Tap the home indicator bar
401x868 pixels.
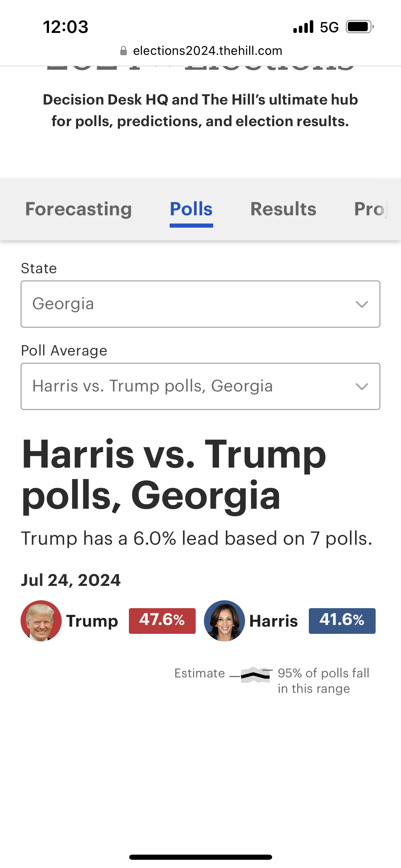click(200, 857)
